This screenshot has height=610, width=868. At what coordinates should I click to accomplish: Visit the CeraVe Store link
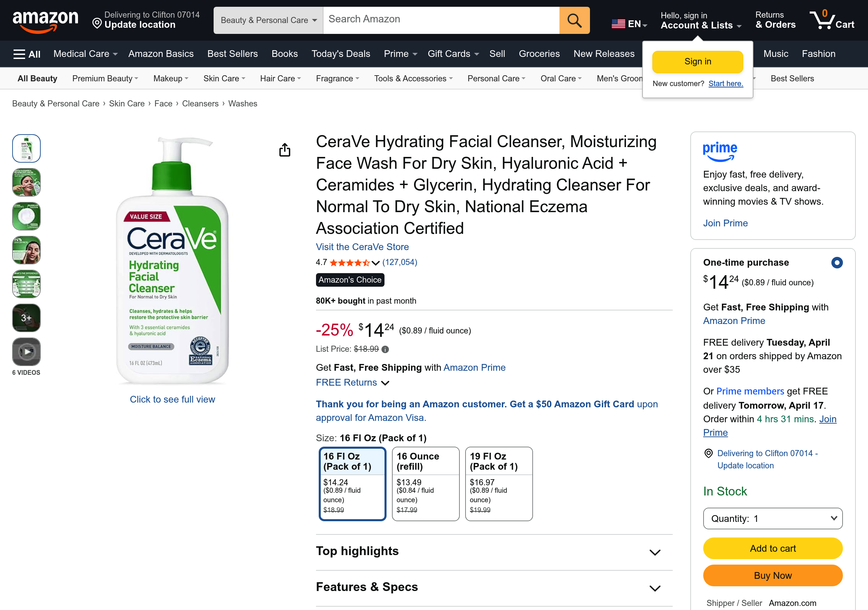pyautogui.click(x=362, y=246)
